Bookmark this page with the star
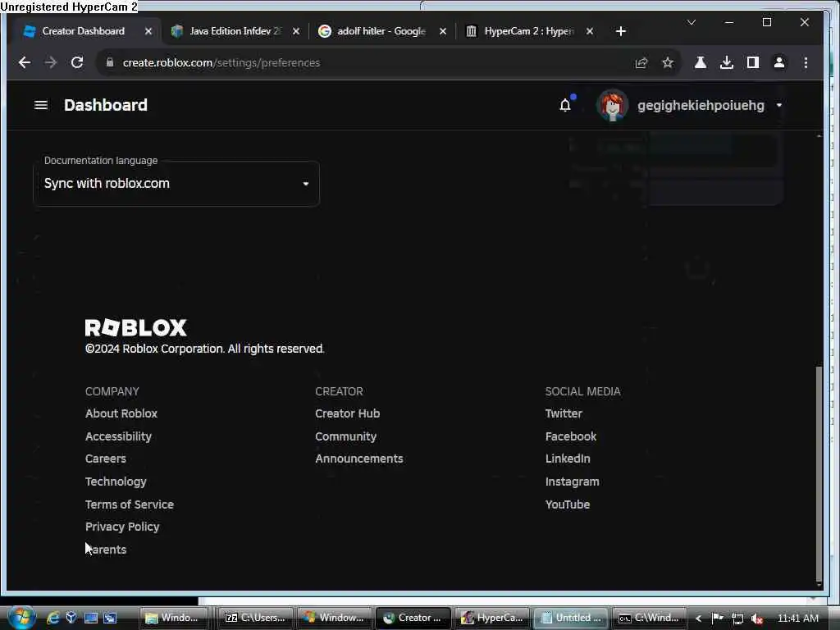 tap(668, 62)
